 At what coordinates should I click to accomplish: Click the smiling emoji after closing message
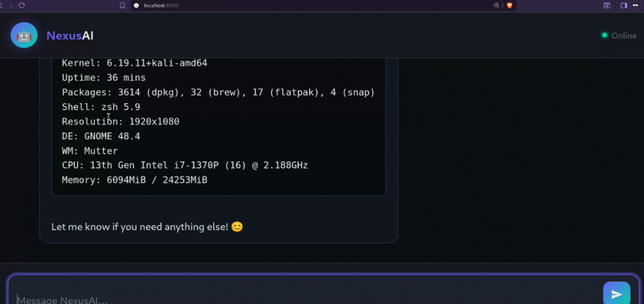pos(237,227)
